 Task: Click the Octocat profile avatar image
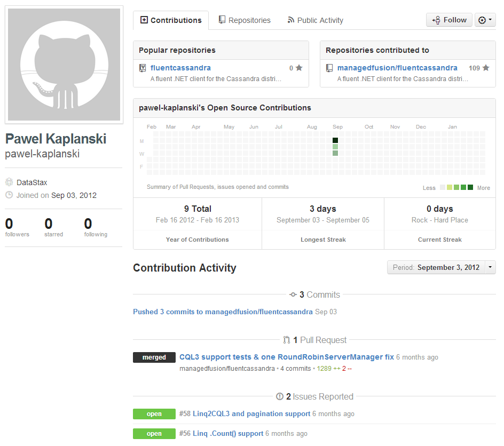[x=64, y=64]
